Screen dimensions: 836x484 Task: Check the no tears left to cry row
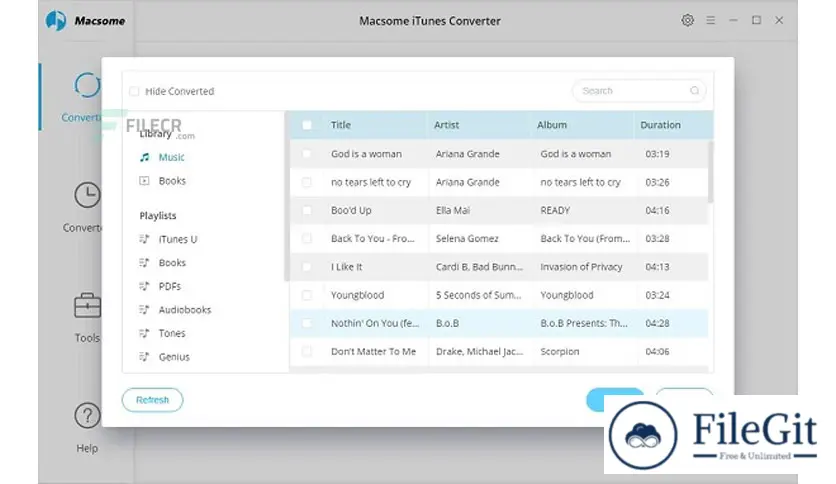click(307, 182)
